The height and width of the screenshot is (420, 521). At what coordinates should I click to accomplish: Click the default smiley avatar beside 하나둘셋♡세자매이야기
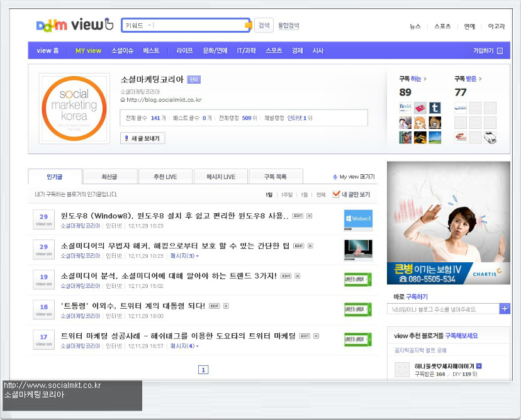click(x=401, y=370)
